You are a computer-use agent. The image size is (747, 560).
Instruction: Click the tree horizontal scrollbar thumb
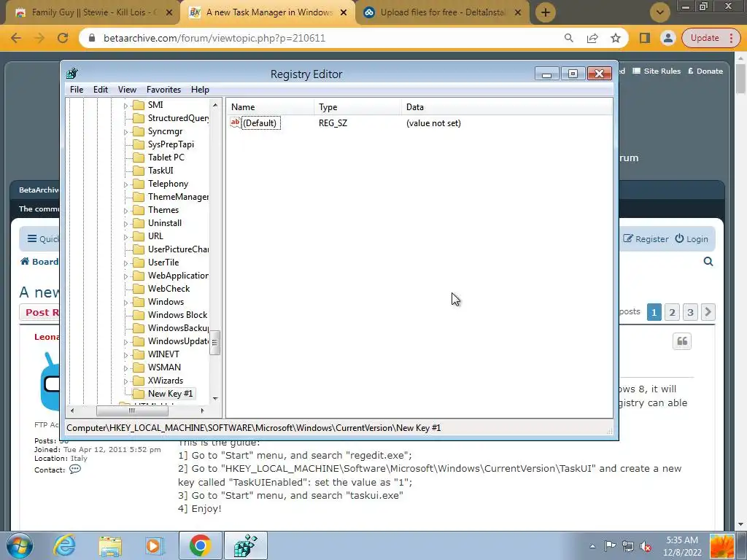click(132, 411)
